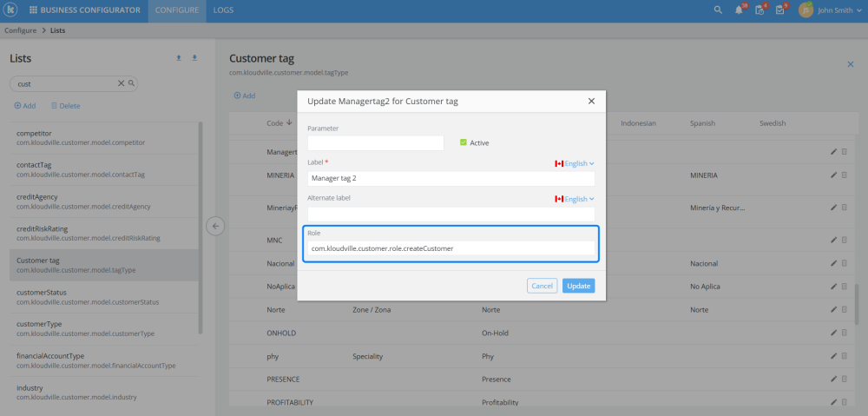Viewport: 868px width, 416px height.
Task: Open Alternate label language dropdown
Action: tap(575, 199)
